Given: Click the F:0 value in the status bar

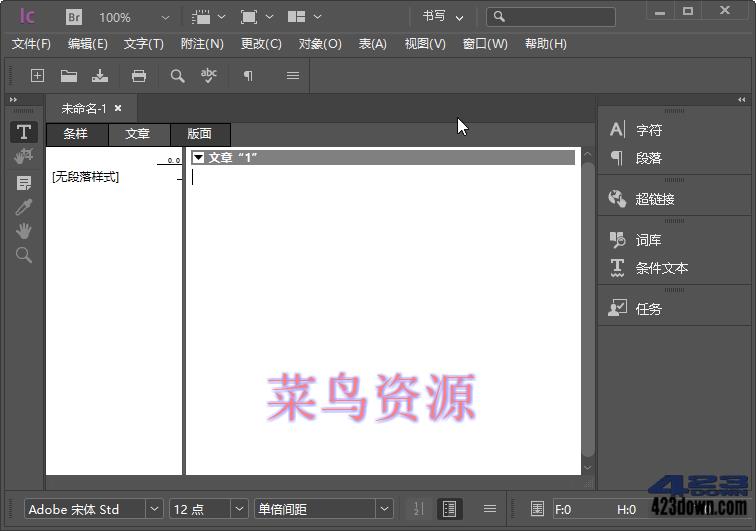Looking at the screenshot, I should coord(563,509).
